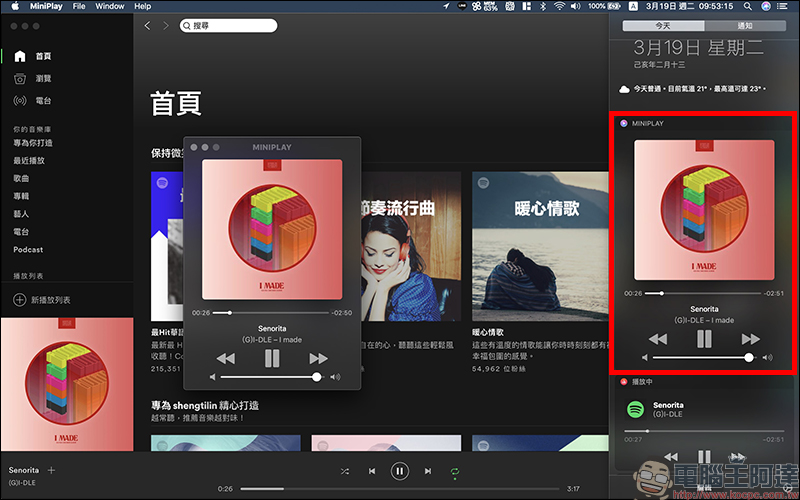Viewport: 800px width, 500px height.
Task: Open 專為你打造 in library list
Action: point(33,143)
